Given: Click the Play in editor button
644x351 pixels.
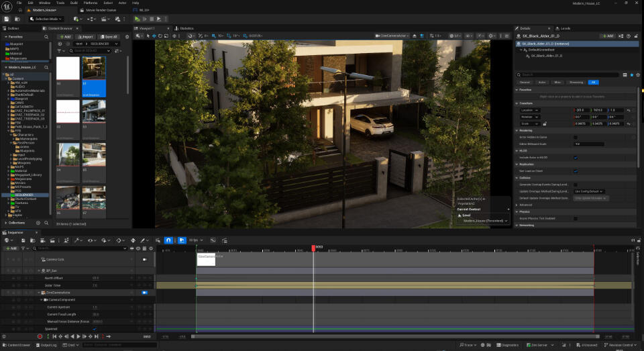Looking at the screenshot, I should pos(137,19).
